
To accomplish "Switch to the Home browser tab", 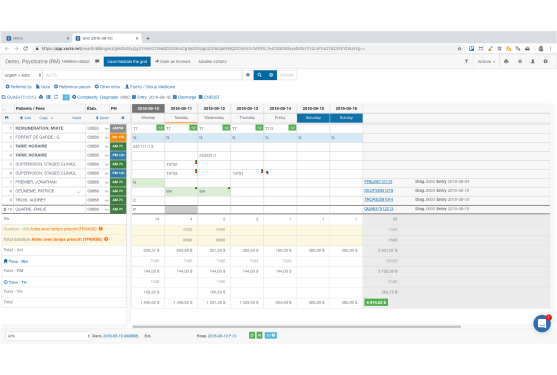I will point(36,38).
